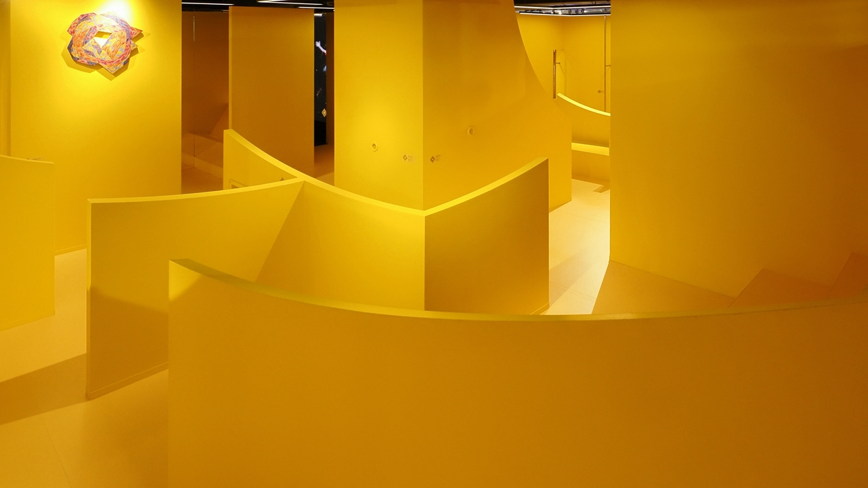Select the right diamond-shaped label on the pillar

[x=434, y=159]
